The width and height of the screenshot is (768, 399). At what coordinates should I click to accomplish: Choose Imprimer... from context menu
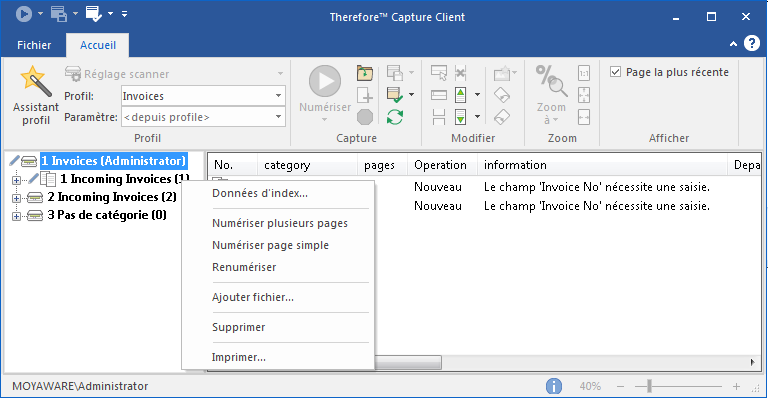tap(239, 357)
